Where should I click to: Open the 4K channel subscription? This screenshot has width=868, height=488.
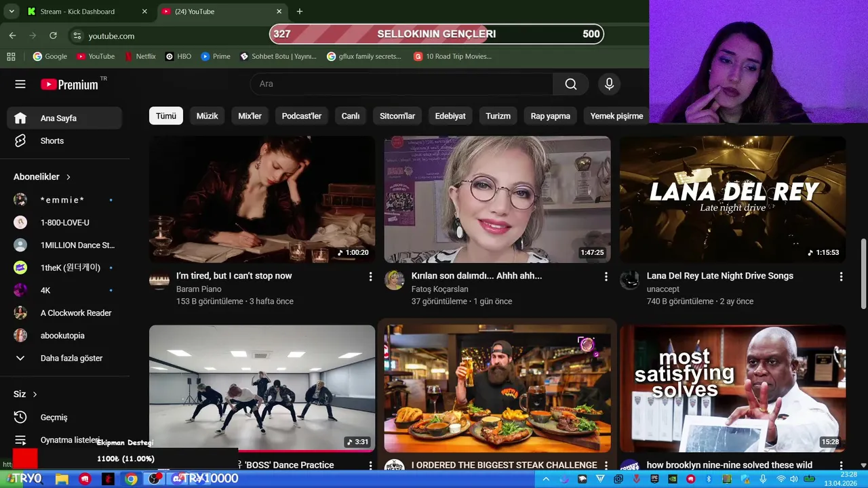point(65,290)
